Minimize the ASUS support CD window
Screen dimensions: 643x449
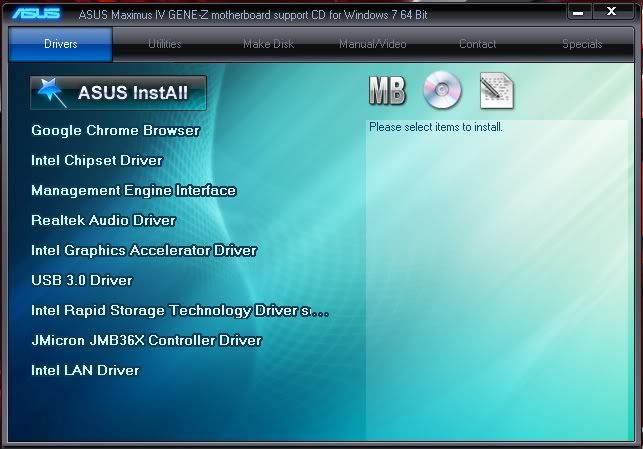pyautogui.click(x=579, y=12)
